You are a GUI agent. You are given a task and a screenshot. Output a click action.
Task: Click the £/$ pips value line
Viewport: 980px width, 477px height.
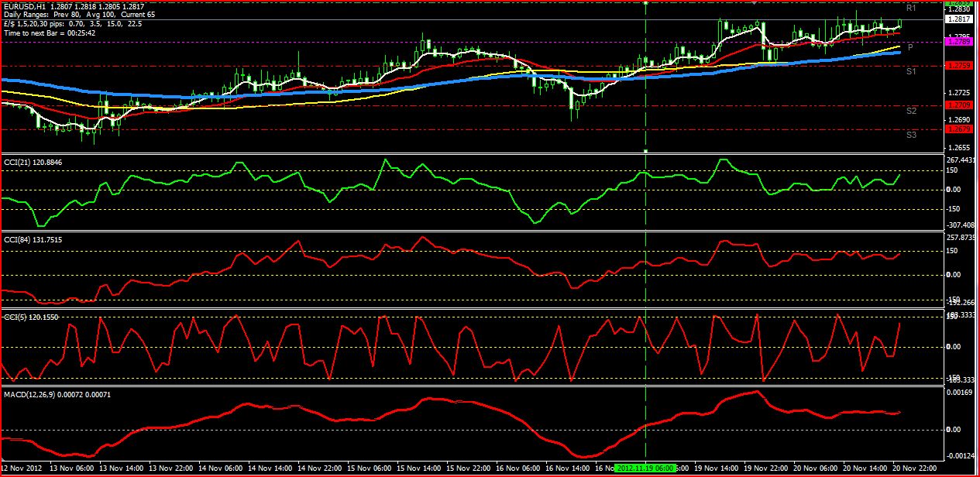click(72, 25)
